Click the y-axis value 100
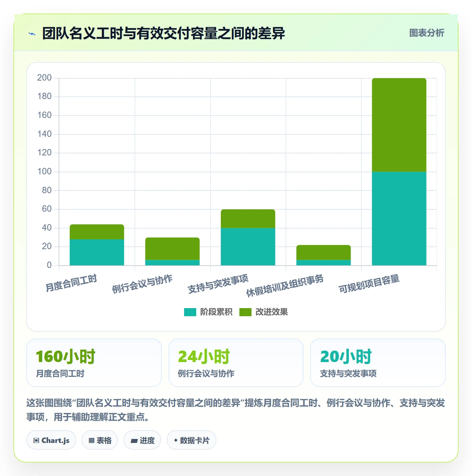The width and height of the screenshot is (472, 476). coord(45,172)
